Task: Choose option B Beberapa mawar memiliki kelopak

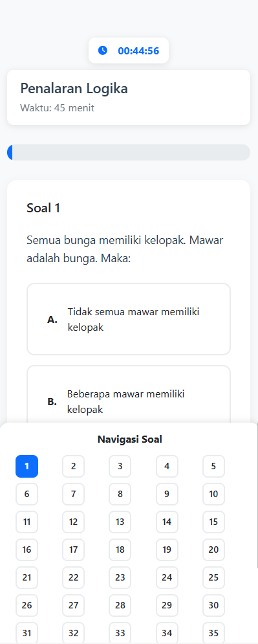Action: click(129, 394)
